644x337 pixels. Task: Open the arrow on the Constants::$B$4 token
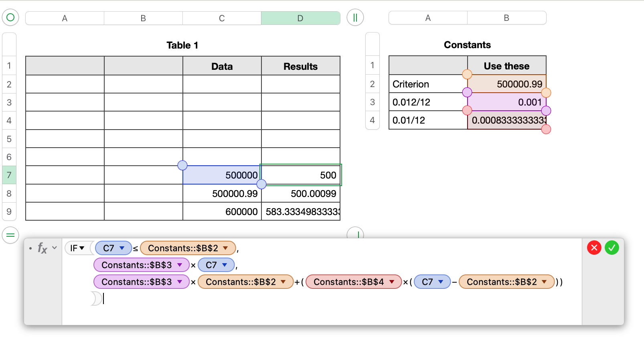392,282
